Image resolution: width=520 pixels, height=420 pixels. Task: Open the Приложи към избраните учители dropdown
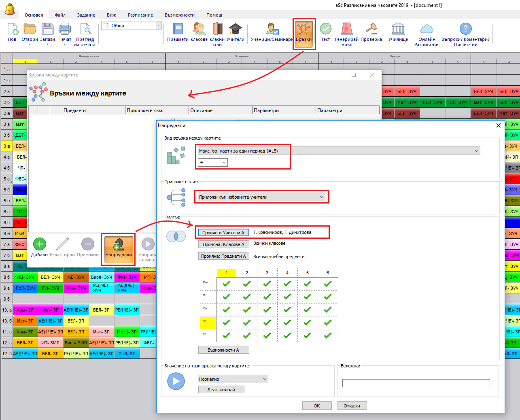pyautogui.click(x=322, y=197)
